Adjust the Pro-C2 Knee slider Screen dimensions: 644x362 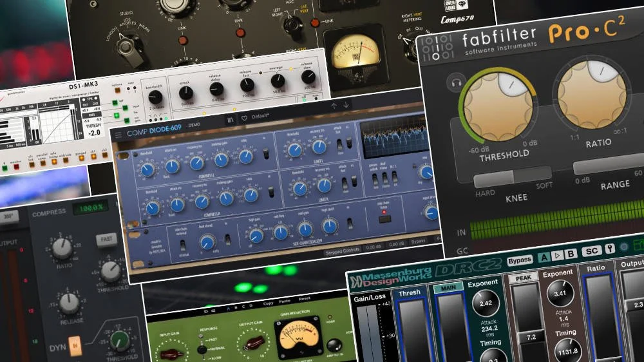513,176
